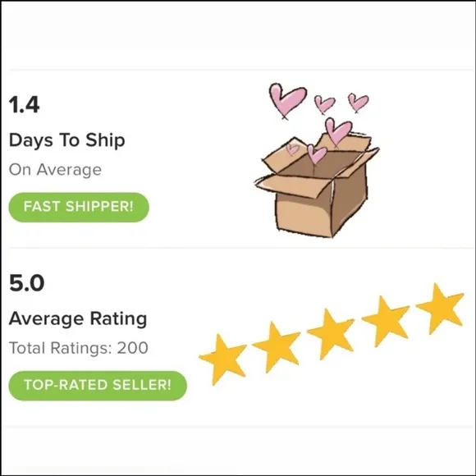476x476 pixels.
Task: Click the fifth gold star
Action: (x=440, y=308)
